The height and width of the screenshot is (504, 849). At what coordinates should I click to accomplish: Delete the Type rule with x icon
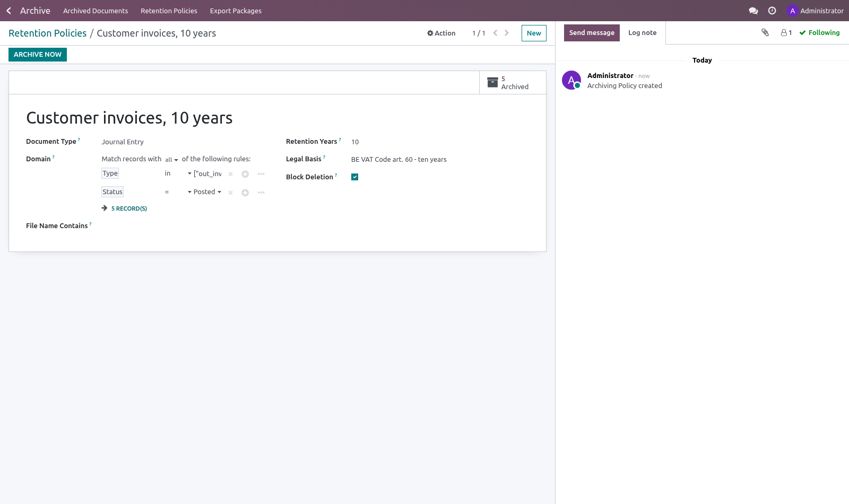pyautogui.click(x=230, y=174)
